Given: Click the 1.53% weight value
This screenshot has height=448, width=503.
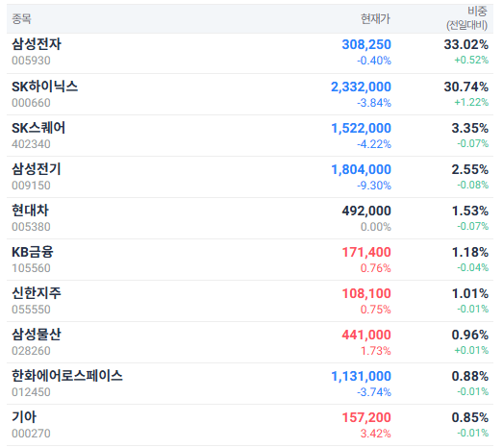Looking at the screenshot, I should point(470,211).
